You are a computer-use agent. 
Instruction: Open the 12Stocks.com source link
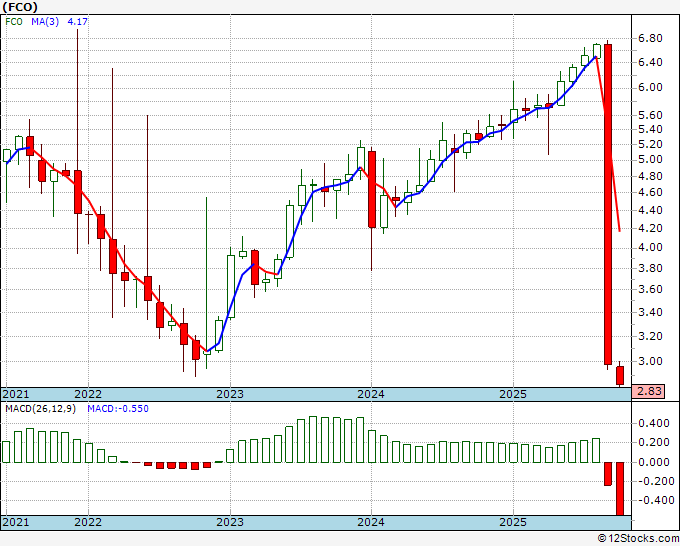click(x=638, y=539)
